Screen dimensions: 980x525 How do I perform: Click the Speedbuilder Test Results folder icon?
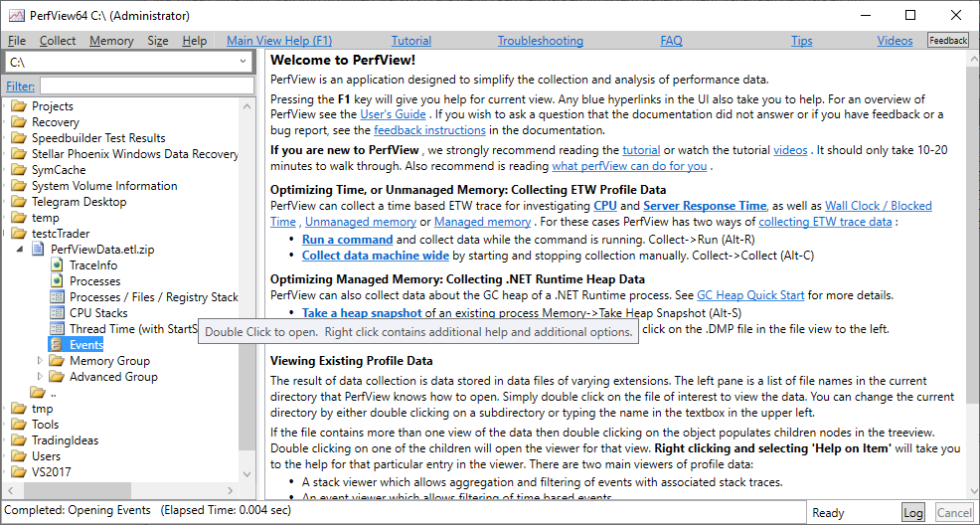coord(19,138)
